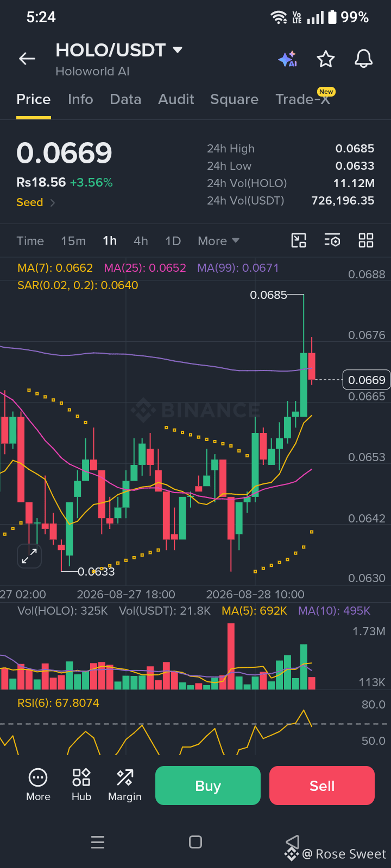
Task: Tap the MA(7): 0.0662 indicator label
Action: [x=55, y=268]
